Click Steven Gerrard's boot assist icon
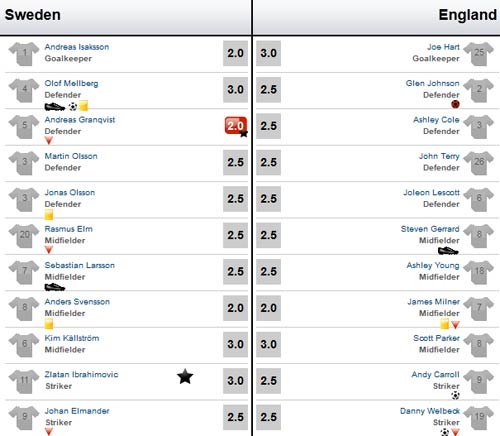 [x=448, y=250]
